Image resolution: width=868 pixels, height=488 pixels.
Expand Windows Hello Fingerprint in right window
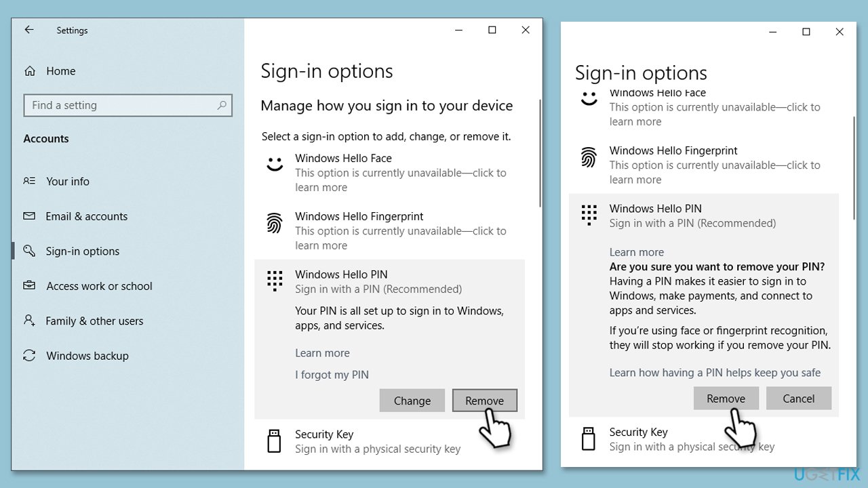coord(704,165)
